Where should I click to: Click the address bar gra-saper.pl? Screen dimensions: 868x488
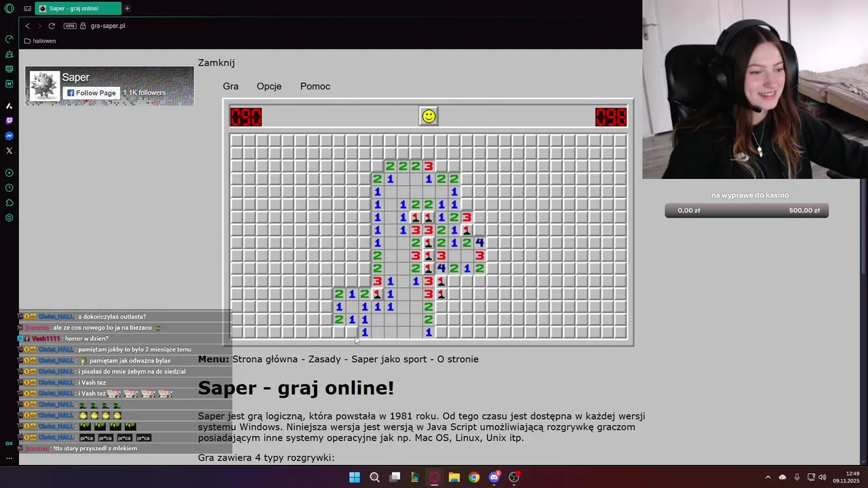(x=108, y=26)
